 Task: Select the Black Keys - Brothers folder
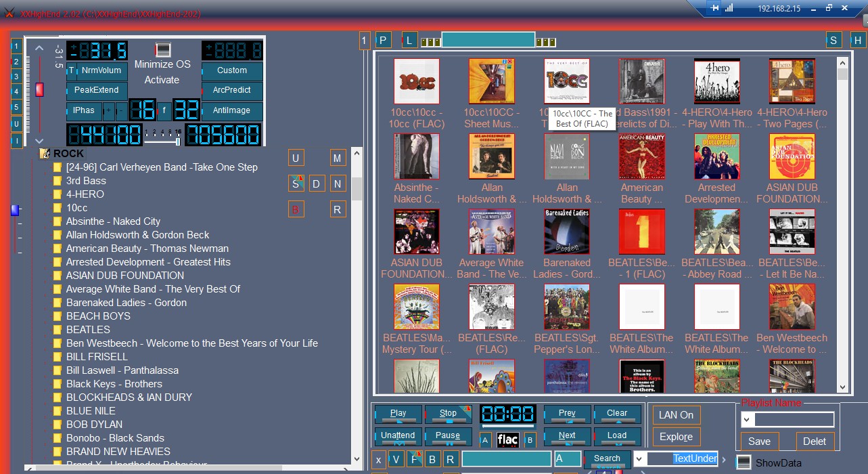tap(114, 384)
